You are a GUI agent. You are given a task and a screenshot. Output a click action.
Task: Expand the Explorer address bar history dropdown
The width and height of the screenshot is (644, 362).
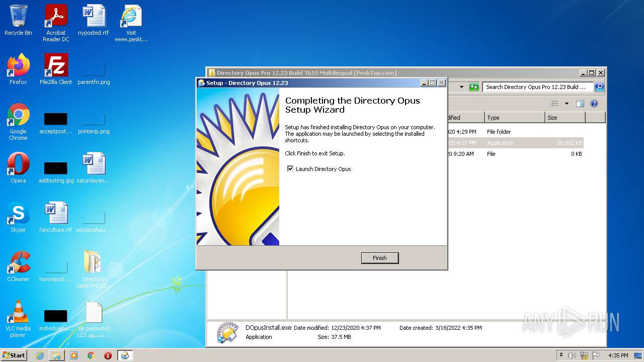click(461, 87)
